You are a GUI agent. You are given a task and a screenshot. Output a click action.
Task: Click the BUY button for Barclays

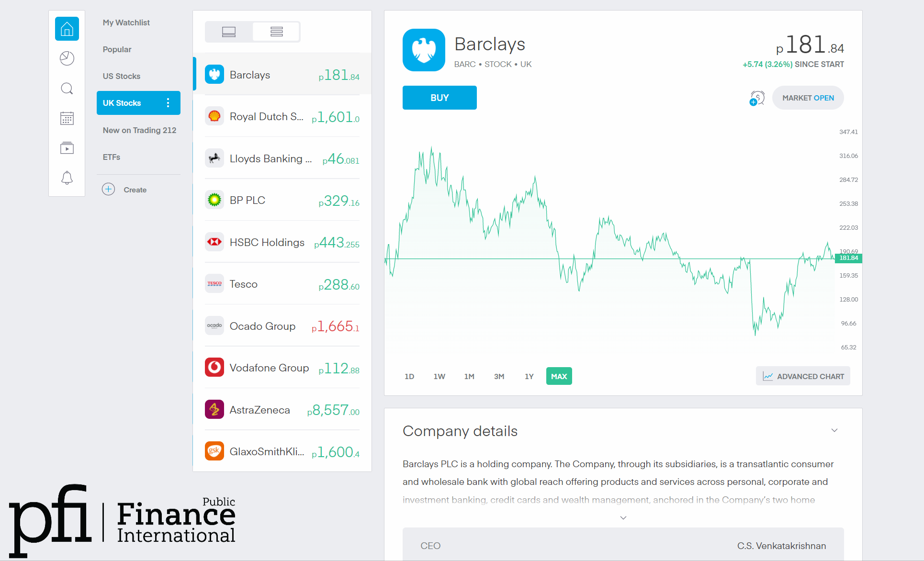[x=439, y=97]
